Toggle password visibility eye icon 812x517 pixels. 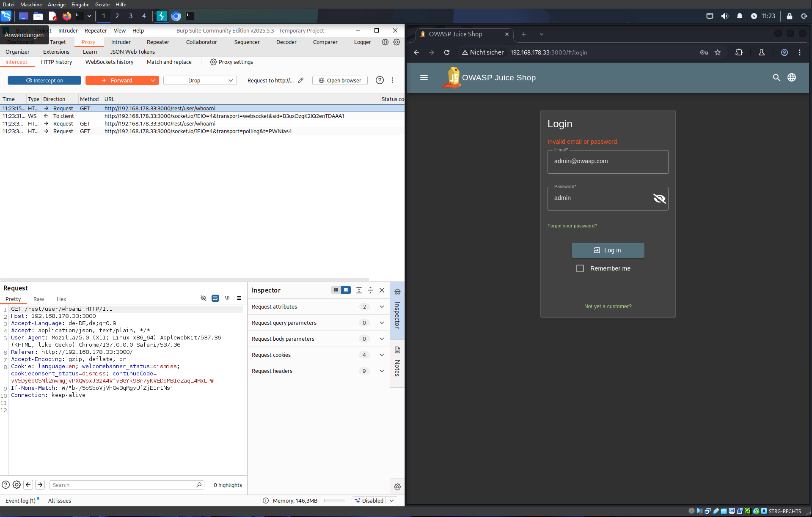pos(659,198)
